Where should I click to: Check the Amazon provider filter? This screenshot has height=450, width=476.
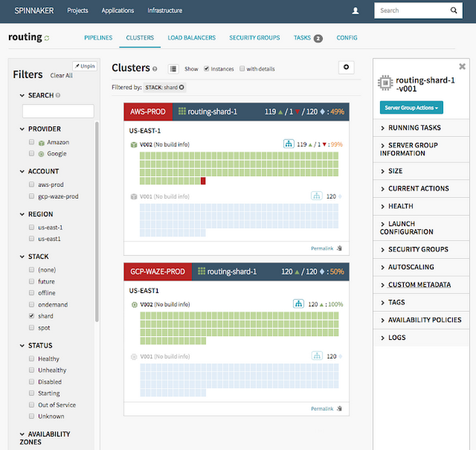point(31,141)
